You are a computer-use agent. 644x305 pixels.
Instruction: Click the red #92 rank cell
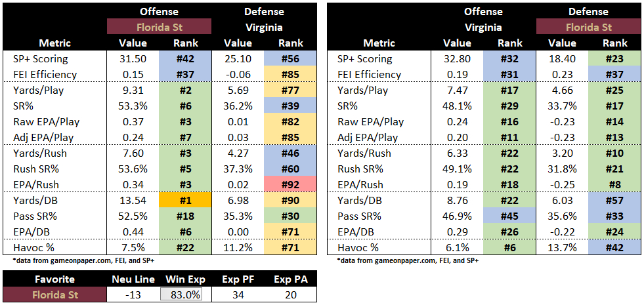(291, 185)
